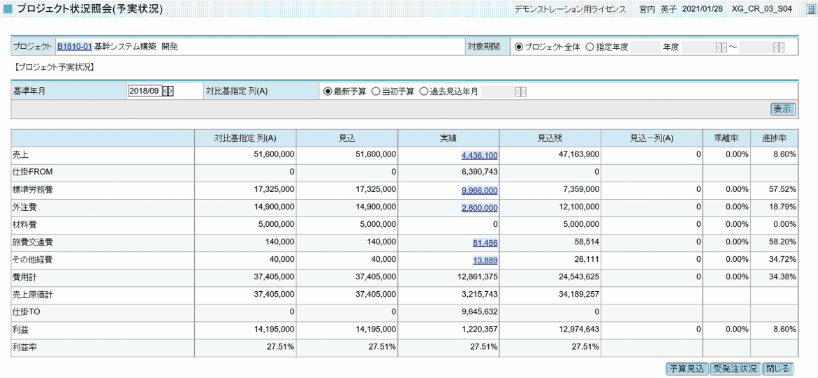818x378 pixels.
Task: Select the 過去見込年月 radio option
Action: pos(423,91)
